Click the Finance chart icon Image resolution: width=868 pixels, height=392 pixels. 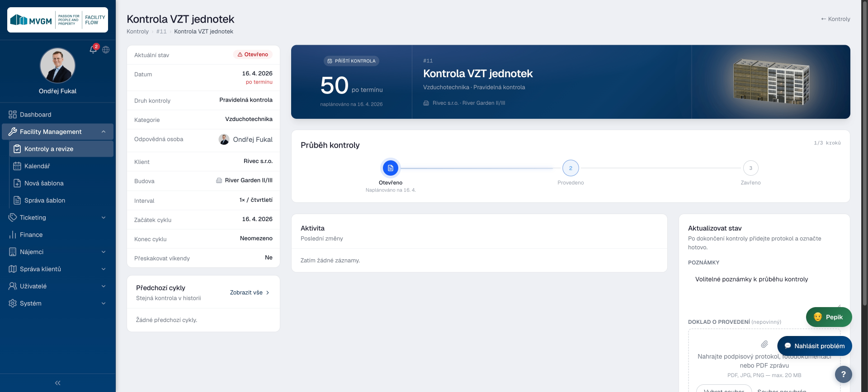(x=13, y=235)
